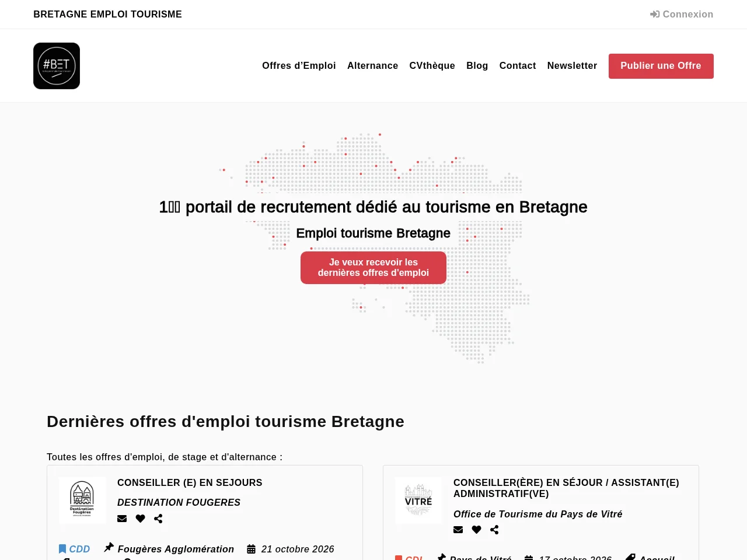Favorite the Destination Fougeres offer with heart
747x560 pixels.
pyautogui.click(x=140, y=519)
